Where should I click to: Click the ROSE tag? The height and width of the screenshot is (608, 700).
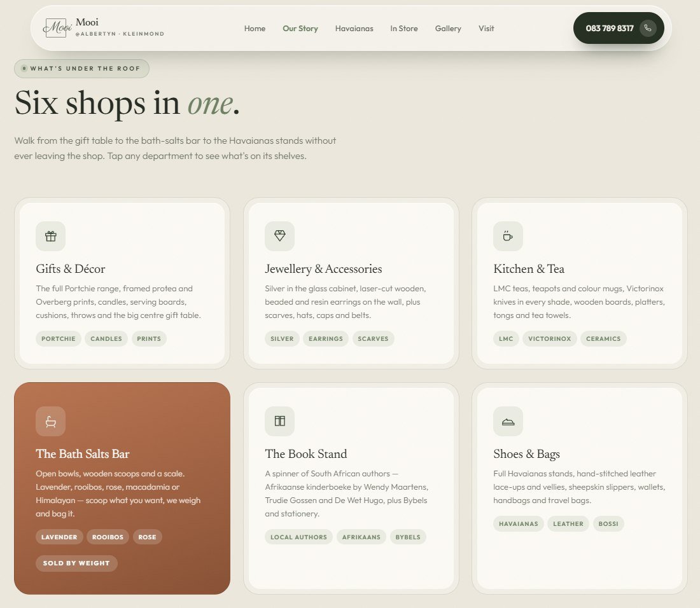148,537
